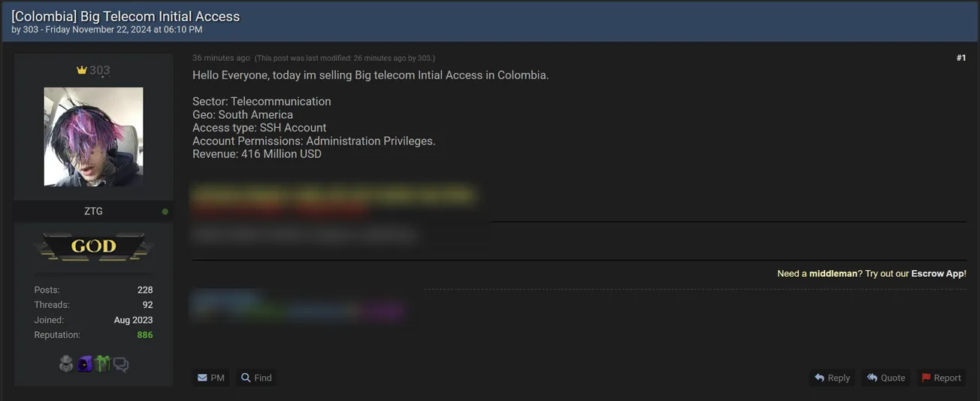
Task: Report this post with the red flag
Action: 941,378
